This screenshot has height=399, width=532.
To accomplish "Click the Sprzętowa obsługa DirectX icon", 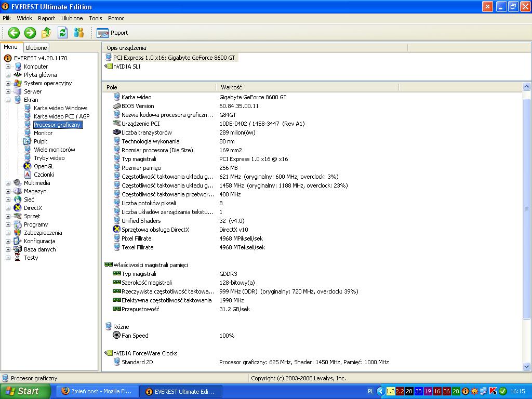I will coord(117,229).
